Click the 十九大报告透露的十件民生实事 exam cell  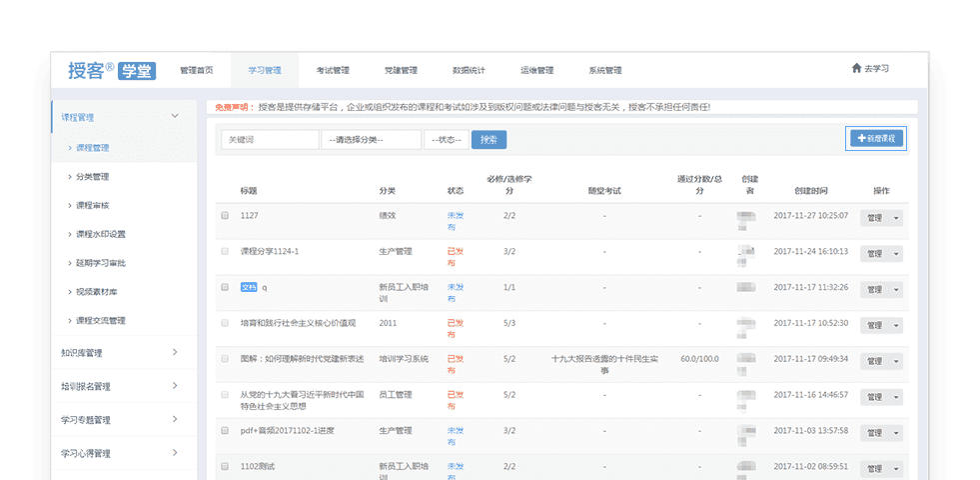[x=604, y=365]
